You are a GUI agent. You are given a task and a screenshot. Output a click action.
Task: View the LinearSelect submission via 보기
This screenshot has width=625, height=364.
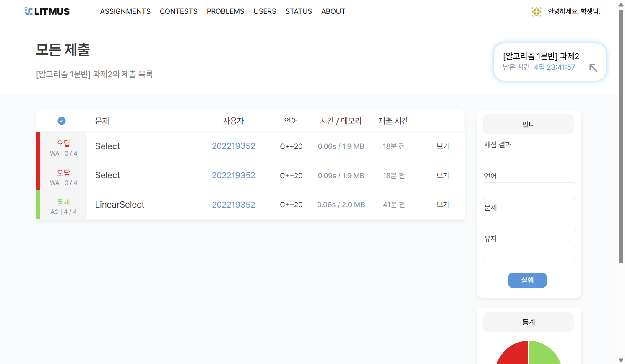443,205
